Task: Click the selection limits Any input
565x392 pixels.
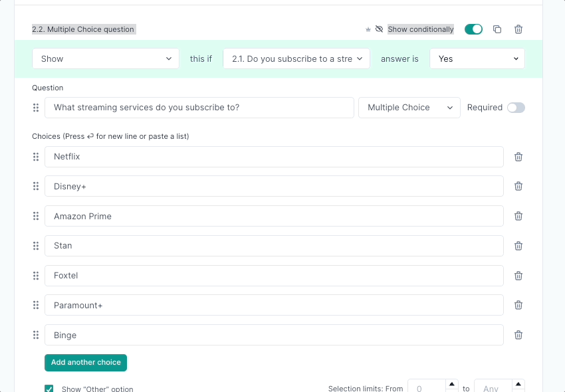Action: (x=493, y=387)
